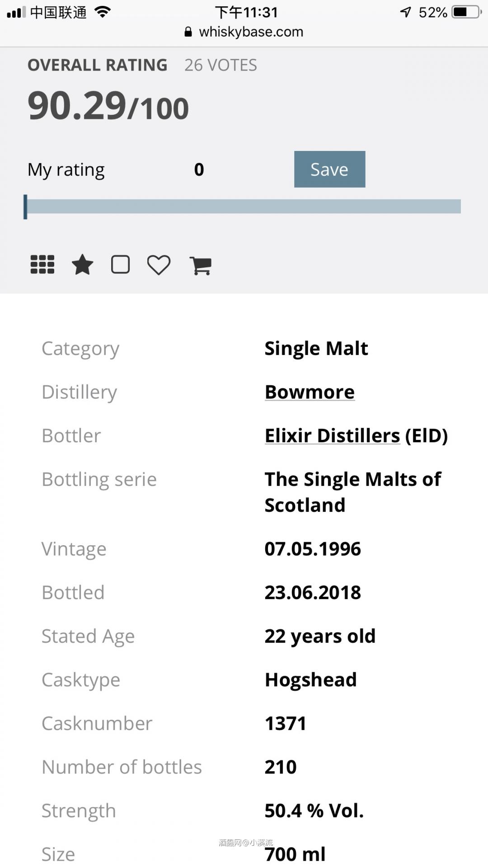
Task: Tap the battery indicator icon
Action: [466, 12]
